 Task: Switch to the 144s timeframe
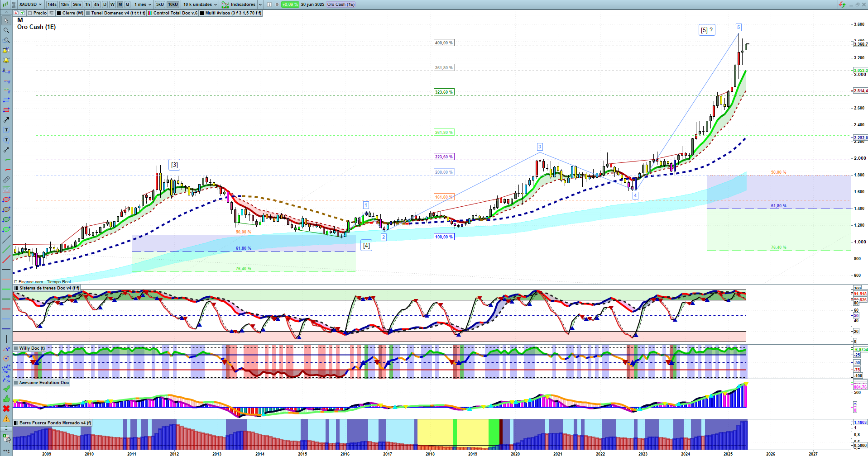tap(52, 5)
